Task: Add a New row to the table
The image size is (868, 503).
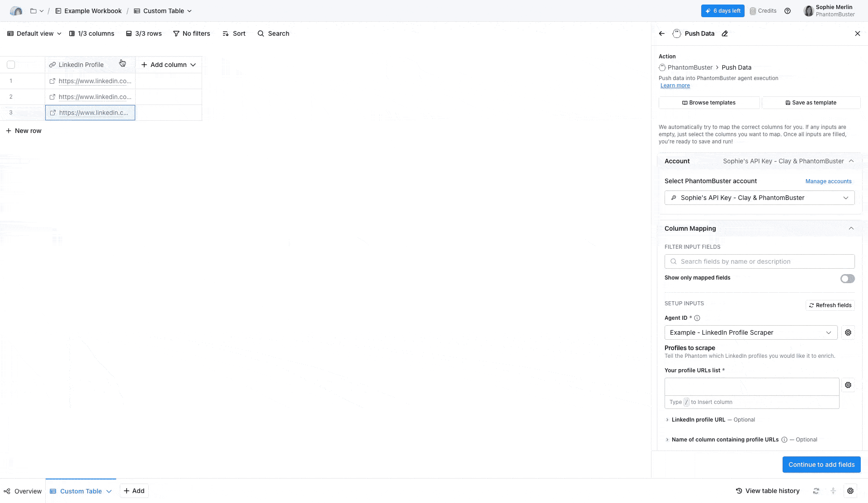Action: tap(24, 131)
